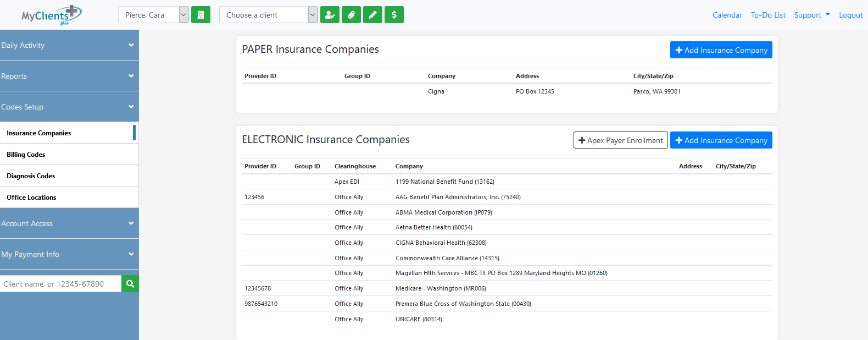Open the Support dropdown menu
868x340 pixels.
811,15
